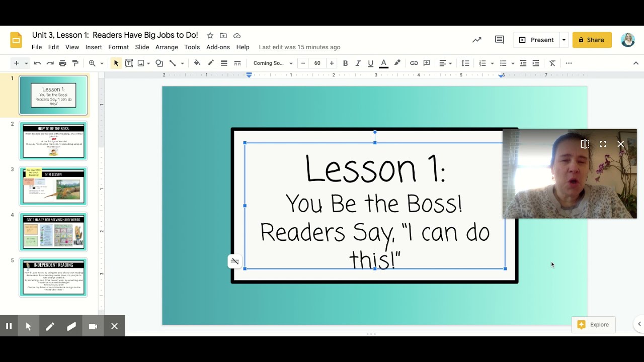Click the text color A icon
Screen dimensions: 644x362
383,63
